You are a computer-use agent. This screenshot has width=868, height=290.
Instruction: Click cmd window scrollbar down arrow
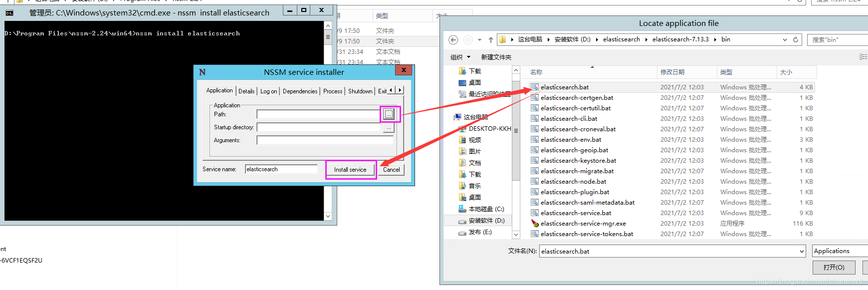328,216
